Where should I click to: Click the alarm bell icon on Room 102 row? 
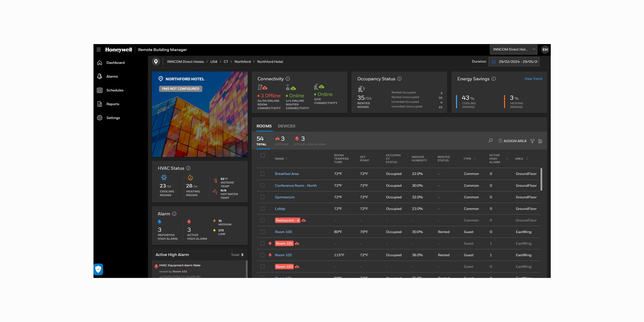pos(270,255)
